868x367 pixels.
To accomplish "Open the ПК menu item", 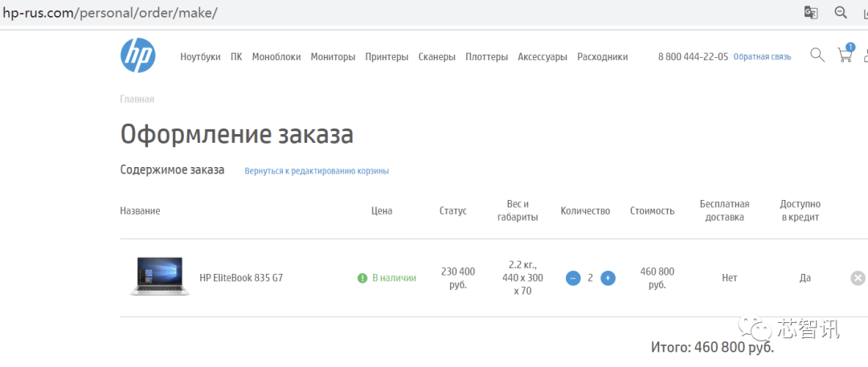I will pyautogui.click(x=236, y=56).
